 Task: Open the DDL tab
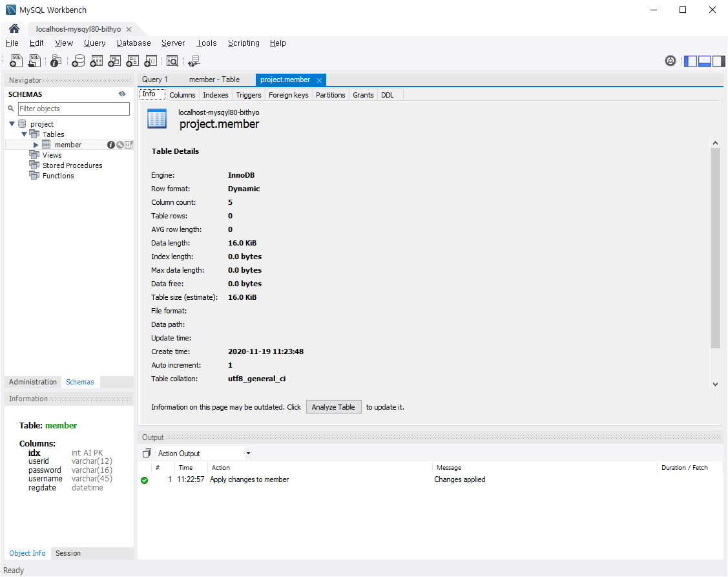(x=387, y=95)
